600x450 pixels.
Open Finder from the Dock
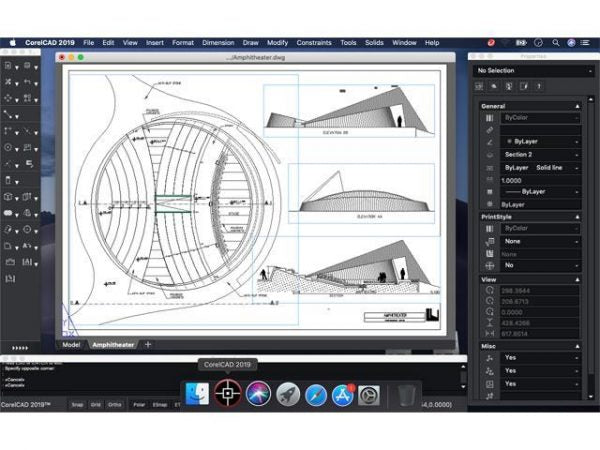point(197,394)
